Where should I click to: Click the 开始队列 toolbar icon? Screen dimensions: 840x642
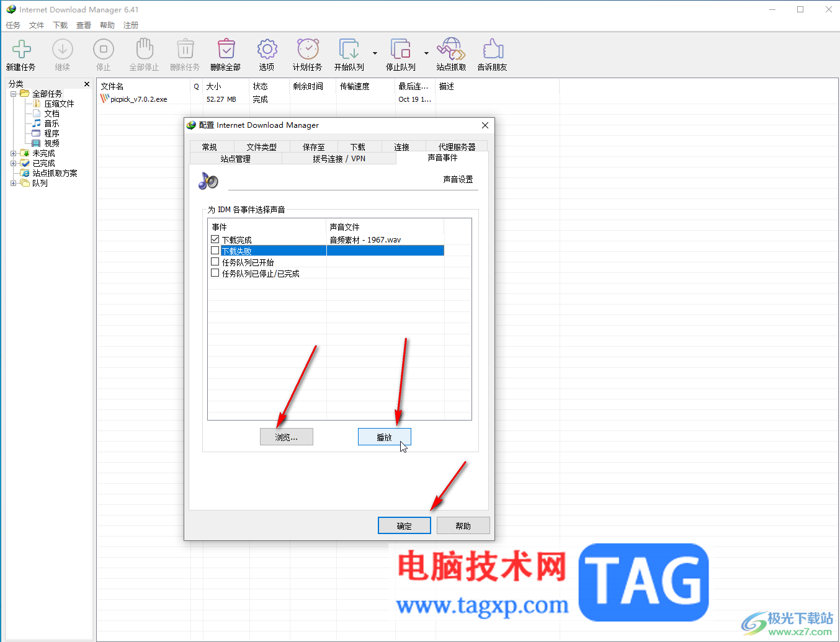point(349,49)
